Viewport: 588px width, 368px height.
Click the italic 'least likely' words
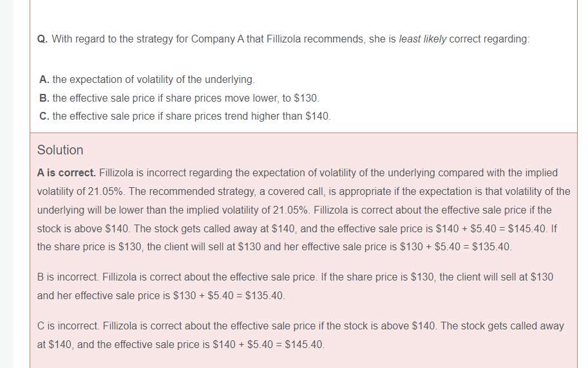point(422,39)
